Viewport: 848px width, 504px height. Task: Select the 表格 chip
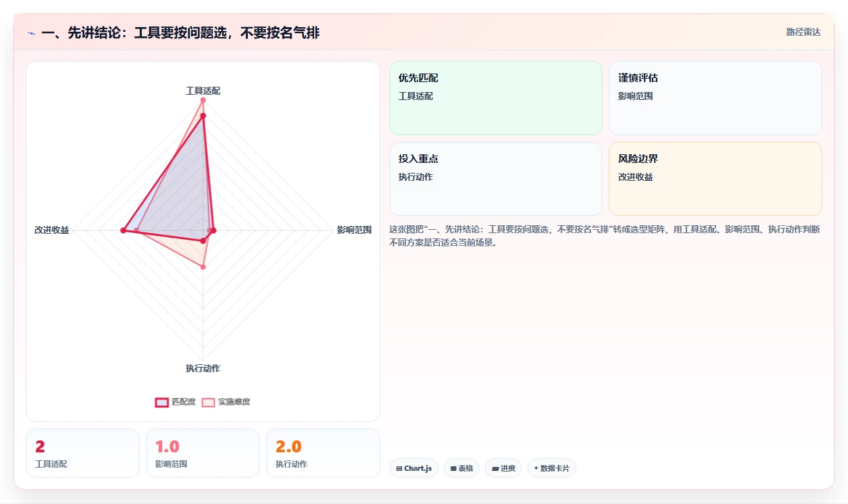click(x=461, y=468)
